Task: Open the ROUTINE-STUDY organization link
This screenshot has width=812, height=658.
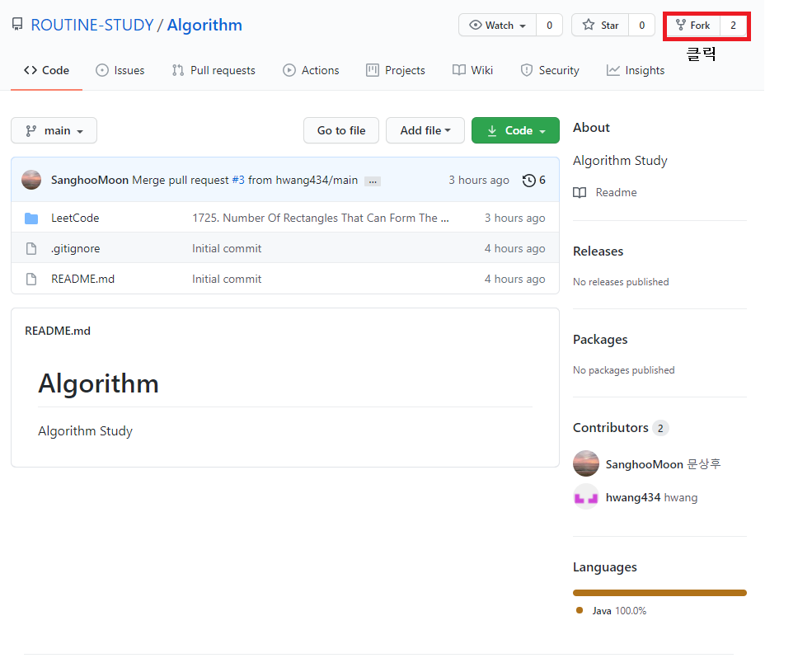Action: [92, 25]
